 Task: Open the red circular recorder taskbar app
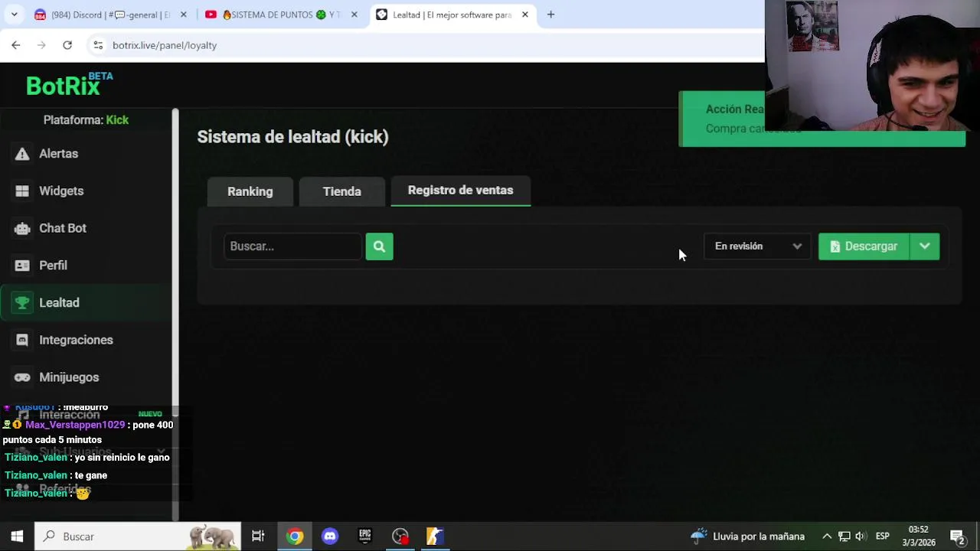click(x=400, y=536)
